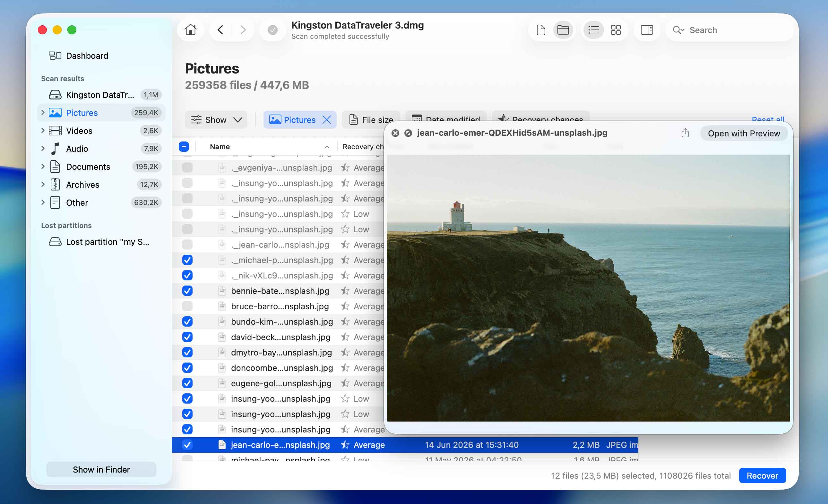Select list view layout icon

click(593, 30)
